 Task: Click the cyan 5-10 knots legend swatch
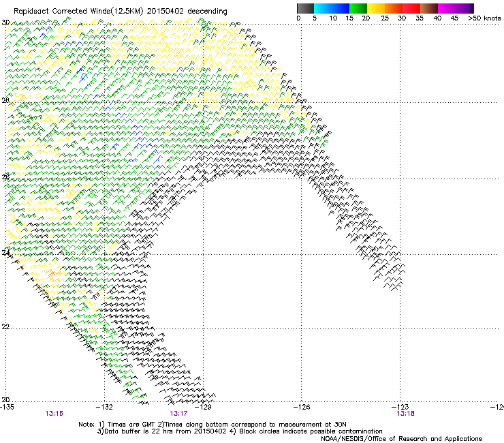pos(323,8)
